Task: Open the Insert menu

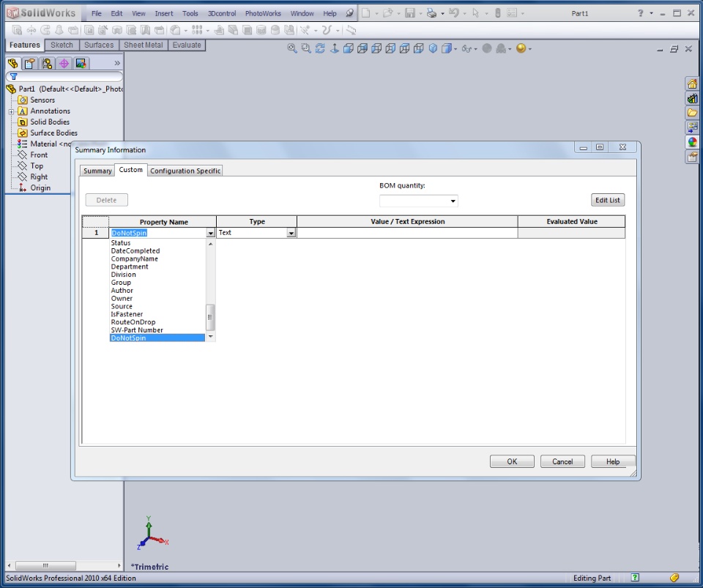Action: (x=164, y=13)
